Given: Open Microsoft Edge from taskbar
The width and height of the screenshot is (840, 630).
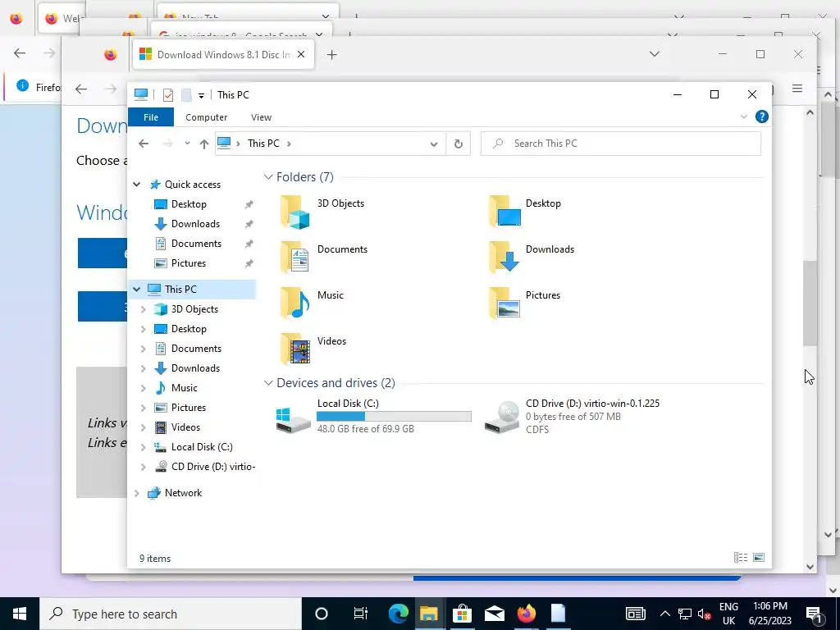Looking at the screenshot, I should point(398,614).
